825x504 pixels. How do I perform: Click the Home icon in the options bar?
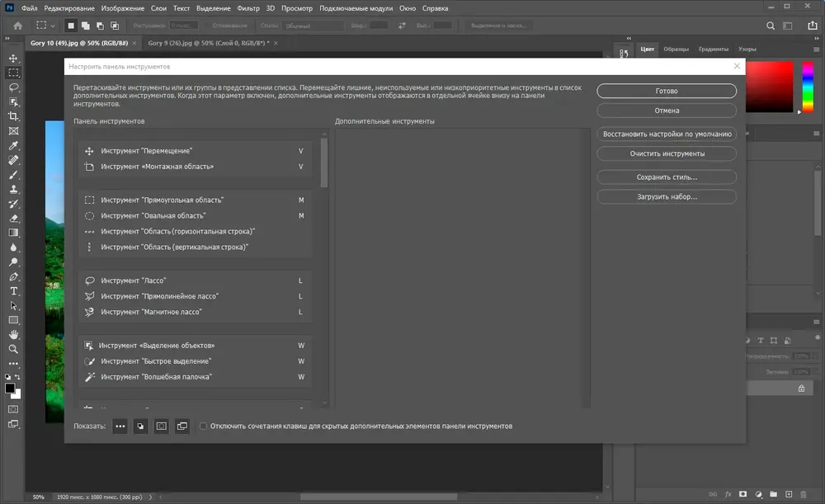pos(18,26)
